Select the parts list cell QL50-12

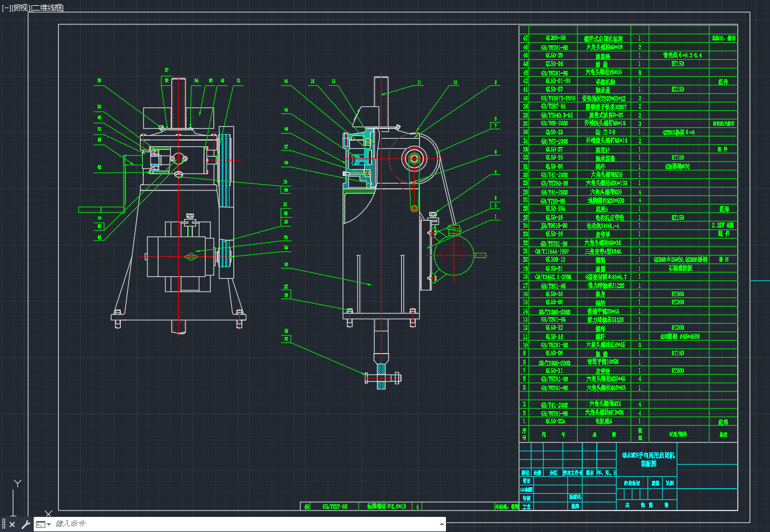tap(555, 328)
